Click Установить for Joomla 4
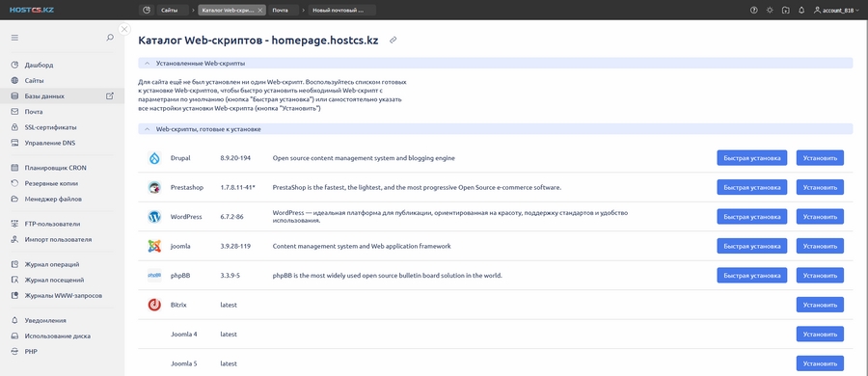This screenshot has height=376, width=868. pos(820,334)
